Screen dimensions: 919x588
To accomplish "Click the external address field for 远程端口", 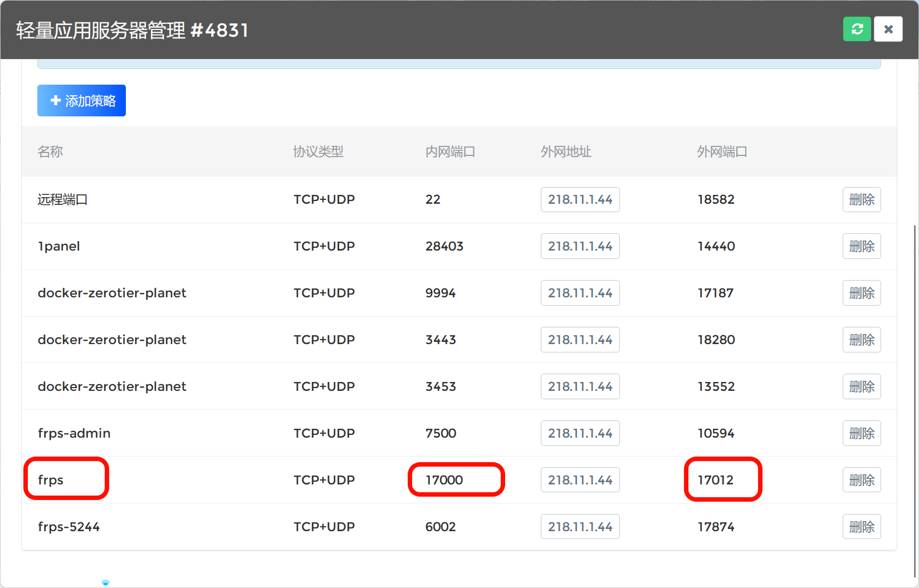I will 580,200.
